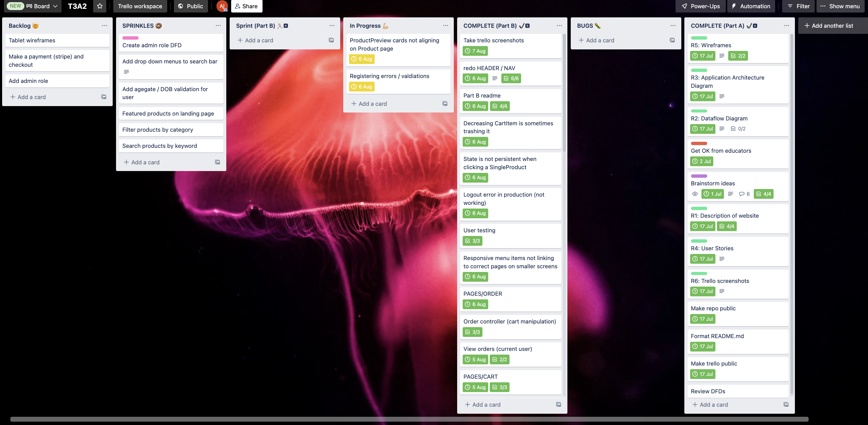Open SPRINKLES list actions menu
This screenshot has width=868, height=425.
click(218, 26)
